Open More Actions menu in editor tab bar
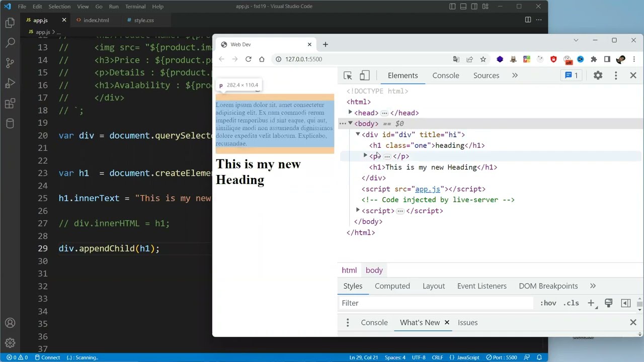This screenshot has height=362, width=644. [x=539, y=20]
